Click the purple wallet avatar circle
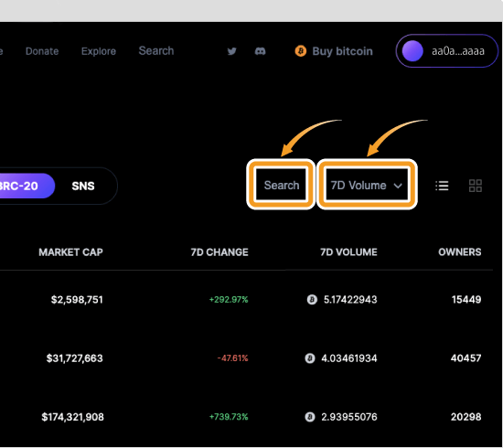This screenshot has height=448, width=503. point(412,51)
